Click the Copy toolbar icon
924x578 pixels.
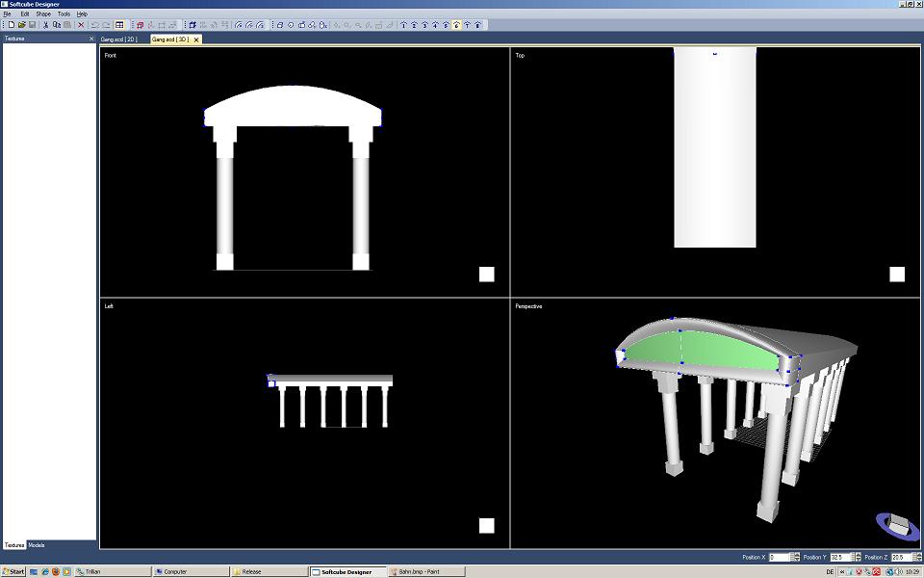pyautogui.click(x=57, y=25)
